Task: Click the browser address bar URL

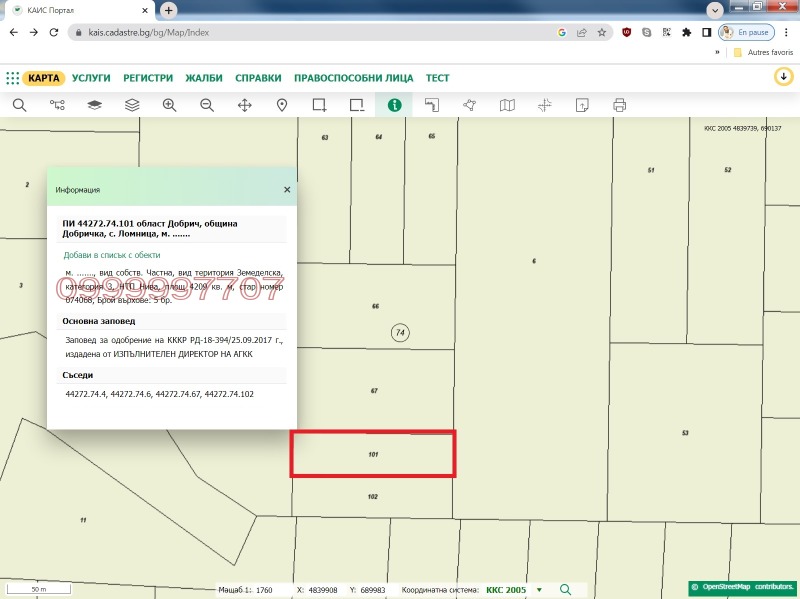Action: tap(300, 32)
